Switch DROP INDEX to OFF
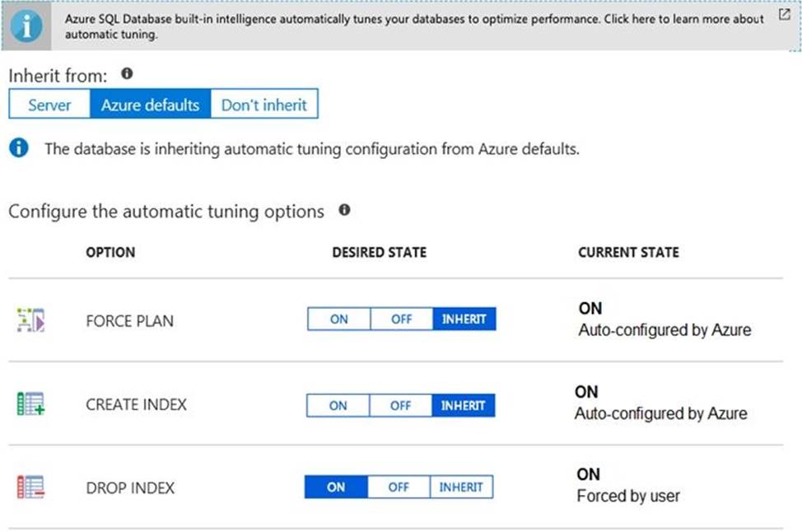This screenshot has width=802, height=532. 399,487
